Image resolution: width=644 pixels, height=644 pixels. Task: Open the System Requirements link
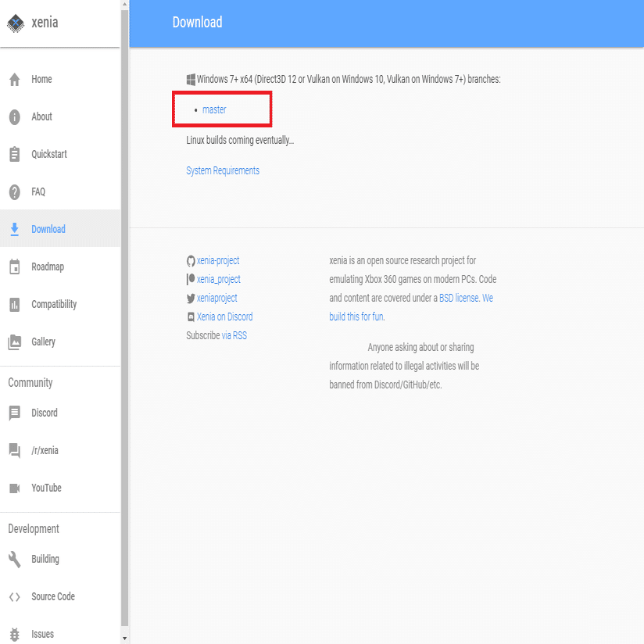(x=223, y=170)
